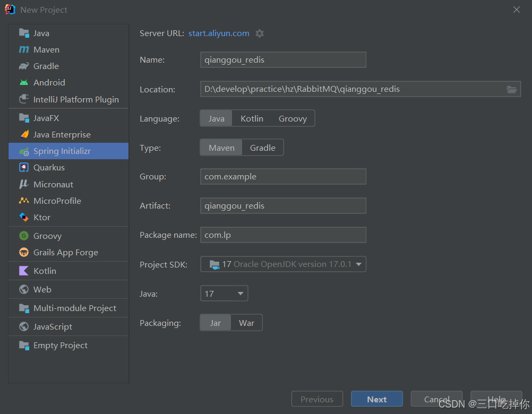532x414 pixels.
Task: Close the New Project dialog
Action: click(x=517, y=10)
